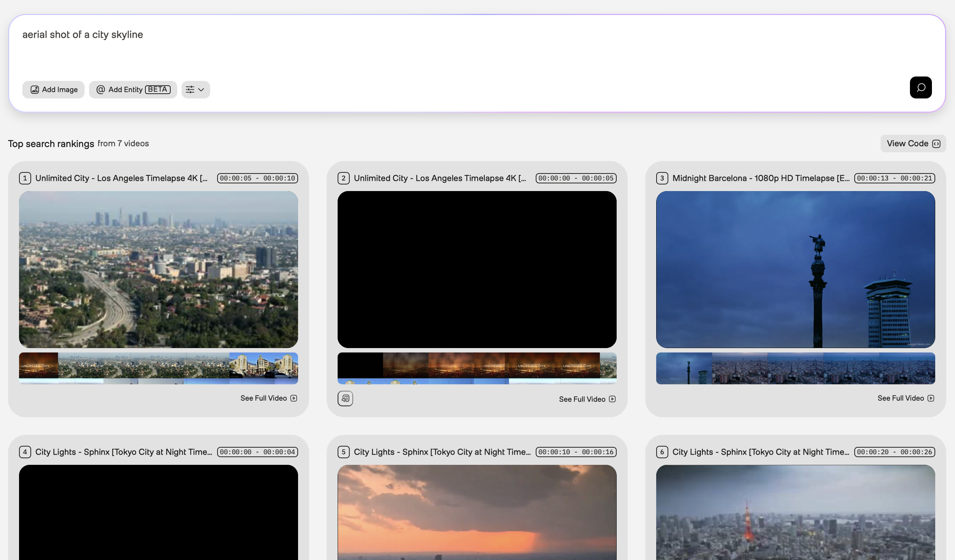Click the filmstrip timeline under Midnight Barcelona
955x560 pixels.
click(795, 368)
